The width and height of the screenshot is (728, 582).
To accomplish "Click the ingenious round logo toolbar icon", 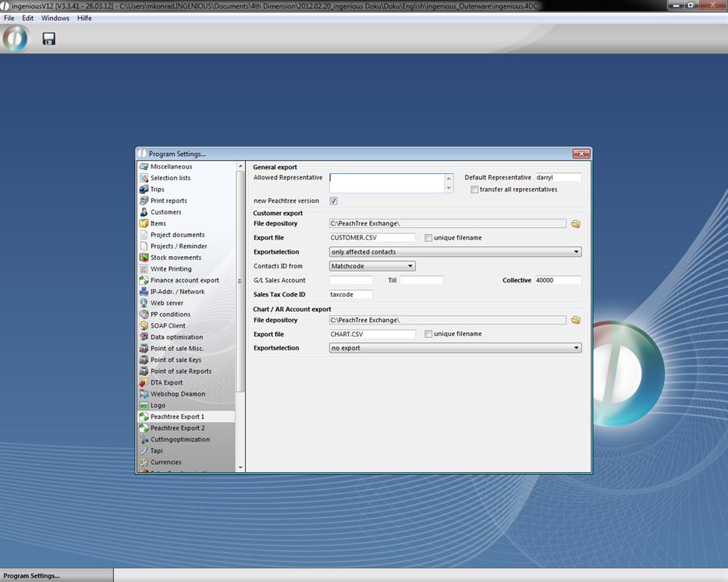I will (x=15, y=38).
